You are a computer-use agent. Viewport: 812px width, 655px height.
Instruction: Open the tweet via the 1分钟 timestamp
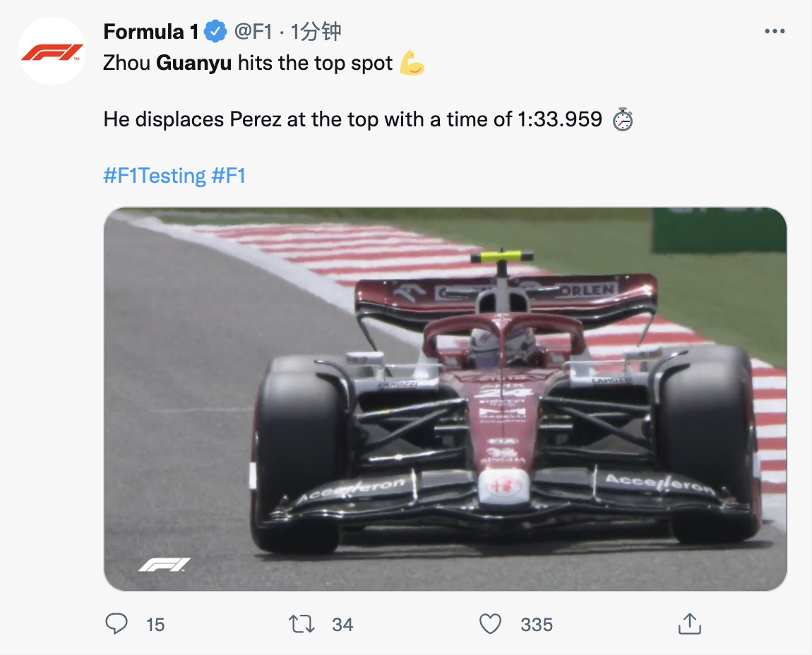[316, 32]
